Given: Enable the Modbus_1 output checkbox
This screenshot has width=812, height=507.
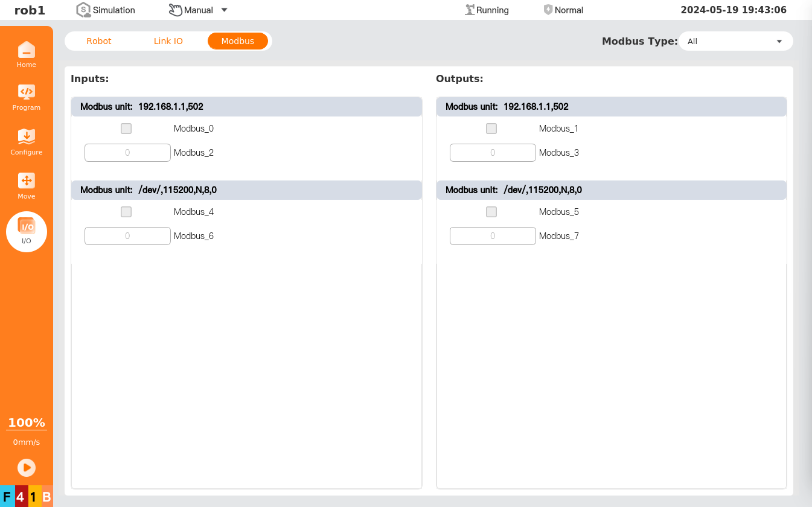Looking at the screenshot, I should tap(491, 128).
